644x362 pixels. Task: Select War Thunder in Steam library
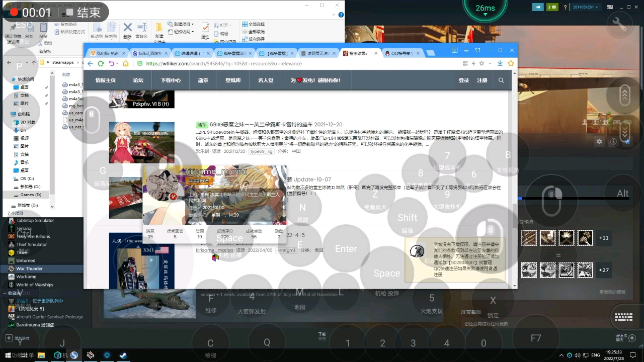42,268
